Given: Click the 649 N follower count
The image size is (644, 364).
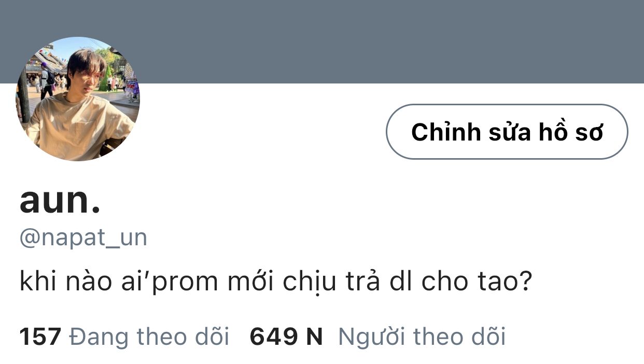Looking at the screenshot, I should (286, 337).
